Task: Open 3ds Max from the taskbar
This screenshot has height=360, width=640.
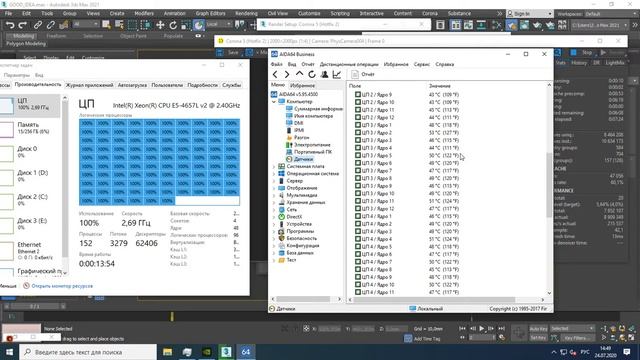Action: (x=226, y=352)
